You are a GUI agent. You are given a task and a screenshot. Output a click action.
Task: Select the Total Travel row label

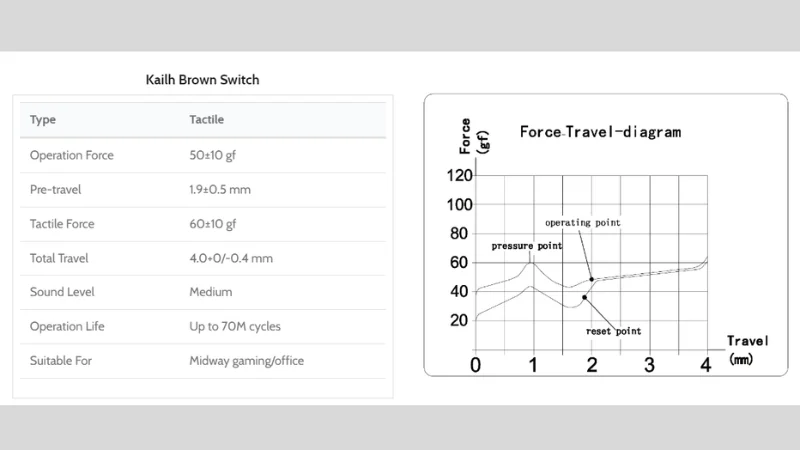pyautogui.click(x=59, y=258)
